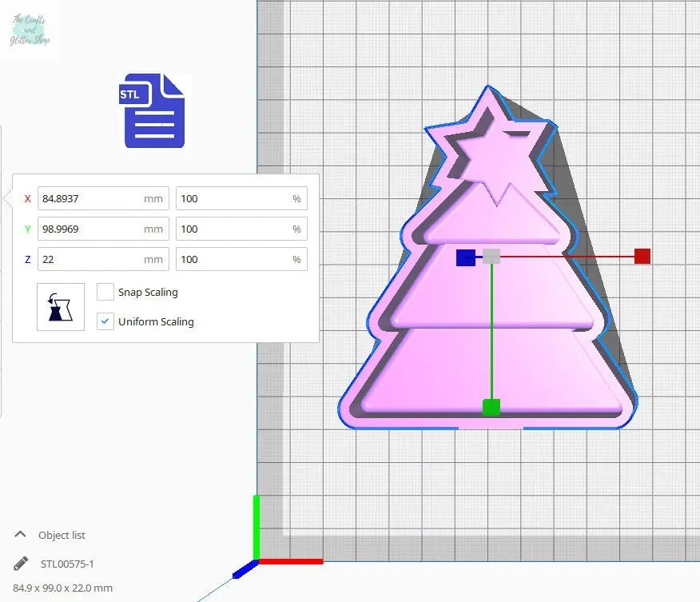Click the reset scale icon button
This screenshot has height=602, width=700.
pyautogui.click(x=60, y=306)
